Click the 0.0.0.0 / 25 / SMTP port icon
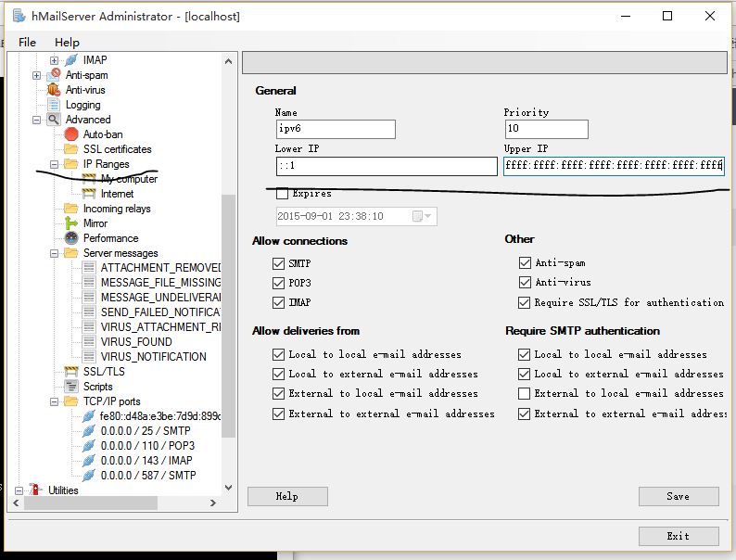The image size is (736, 560). coord(89,431)
